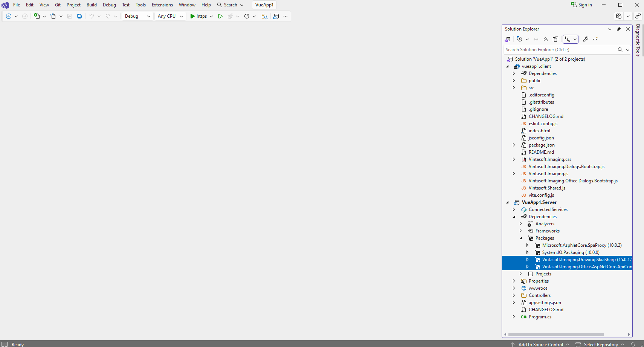Click the Solution Explorer horizontal scrollbar
Viewport: 644px width, 347px height.
pos(556,334)
